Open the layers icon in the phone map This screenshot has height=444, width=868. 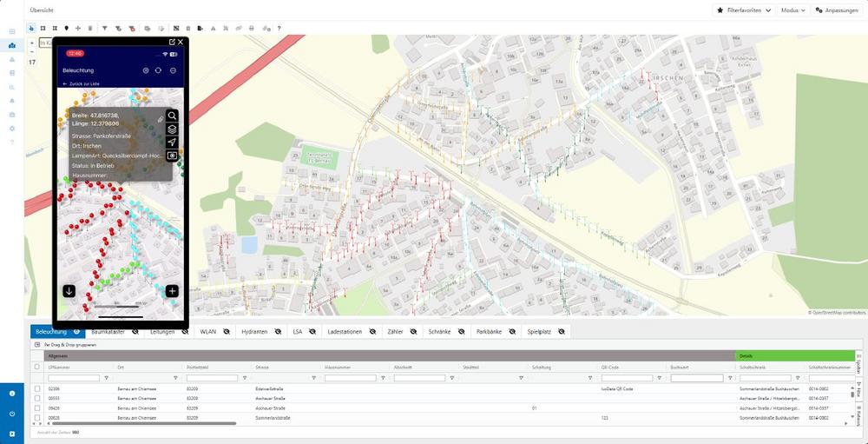tap(173, 129)
